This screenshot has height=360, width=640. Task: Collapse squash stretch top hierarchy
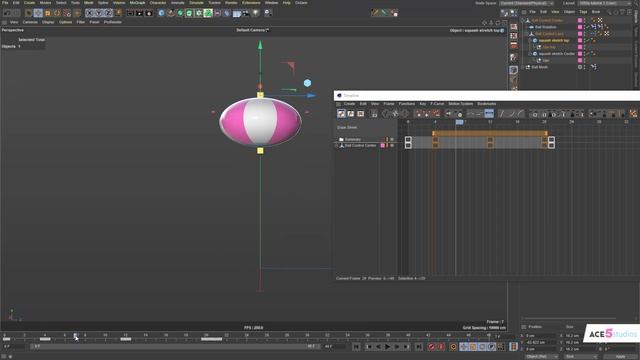point(530,40)
